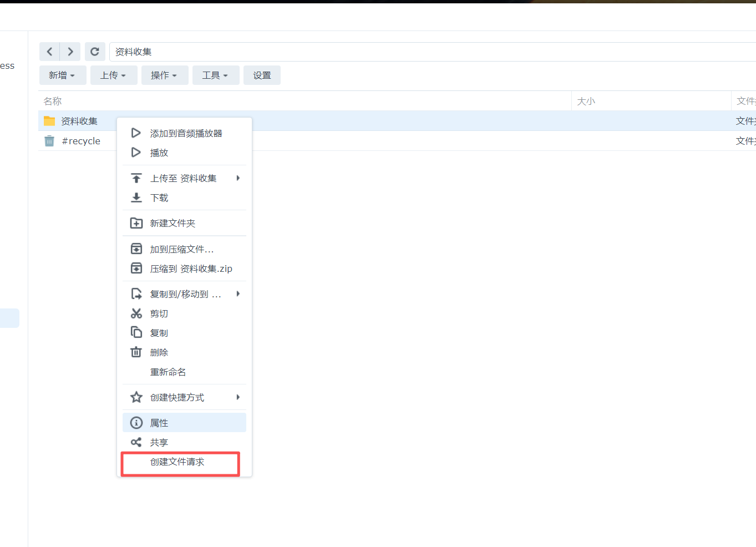Click the 属性 info icon
This screenshot has width=756, height=547.
[x=136, y=422]
